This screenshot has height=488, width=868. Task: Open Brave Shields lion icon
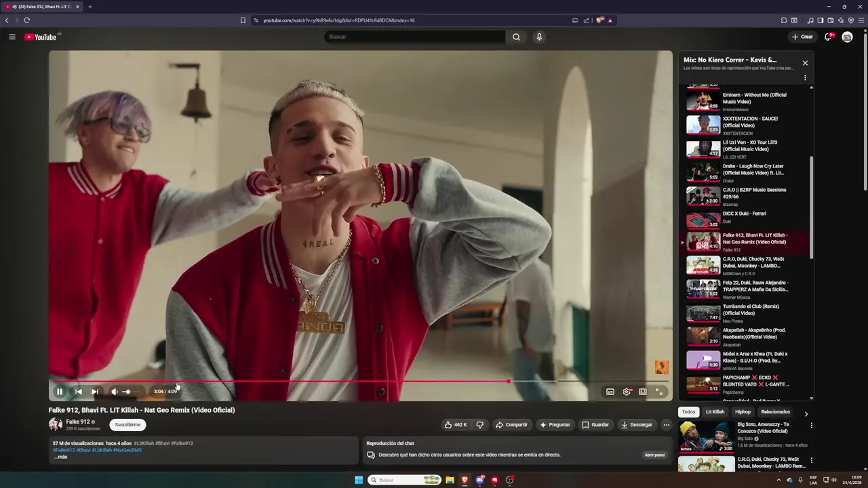(x=599, y=20)
